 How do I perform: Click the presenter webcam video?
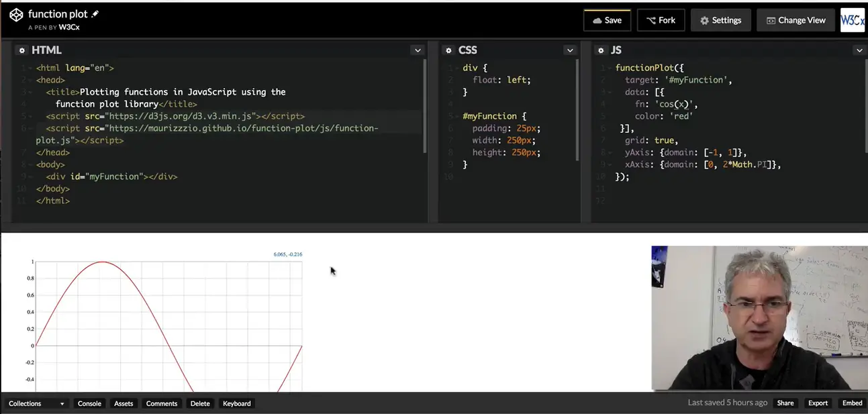pos(759,317)
